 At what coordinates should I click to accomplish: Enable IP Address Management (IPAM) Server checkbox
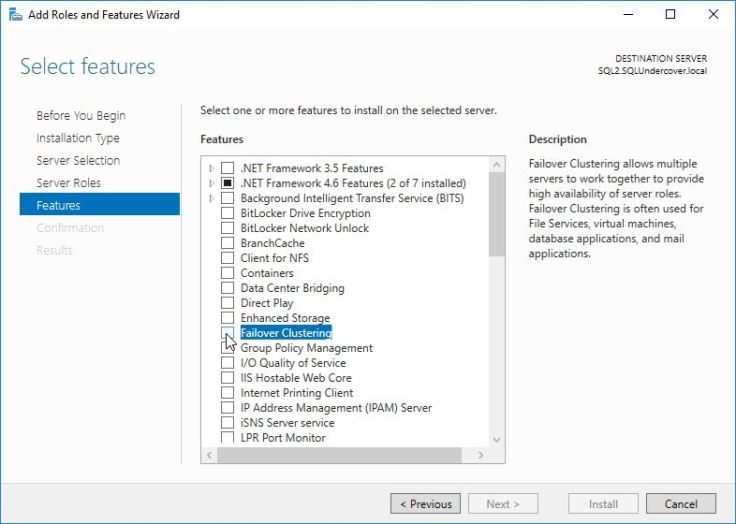tap(227, 408)
